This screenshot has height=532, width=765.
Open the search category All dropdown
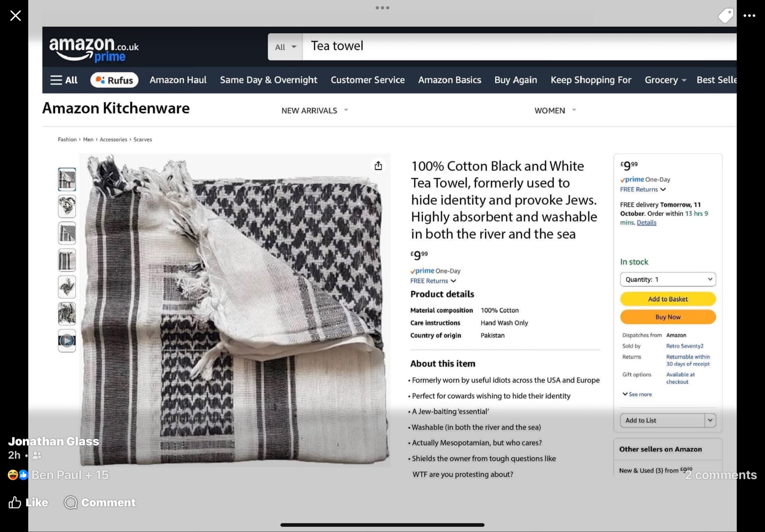(285, 47)
